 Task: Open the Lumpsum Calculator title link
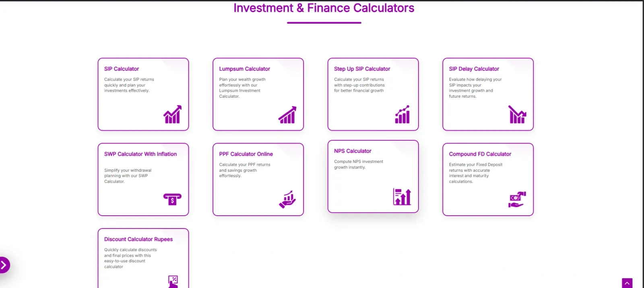[244, 69]
